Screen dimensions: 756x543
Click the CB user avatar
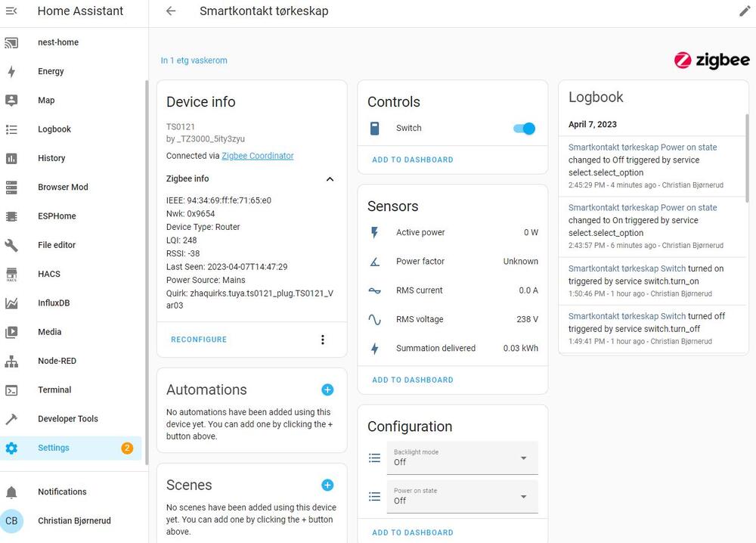11,521
